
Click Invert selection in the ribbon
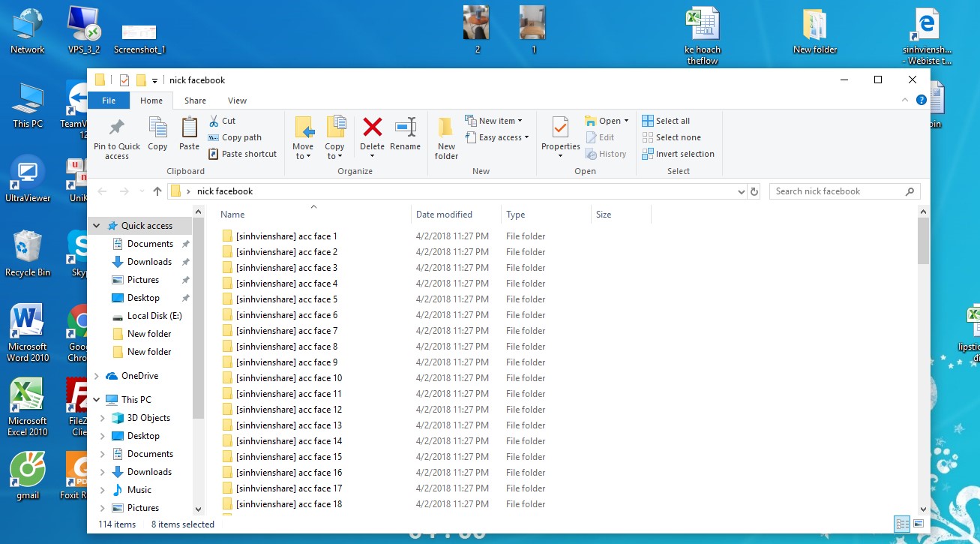678,154
